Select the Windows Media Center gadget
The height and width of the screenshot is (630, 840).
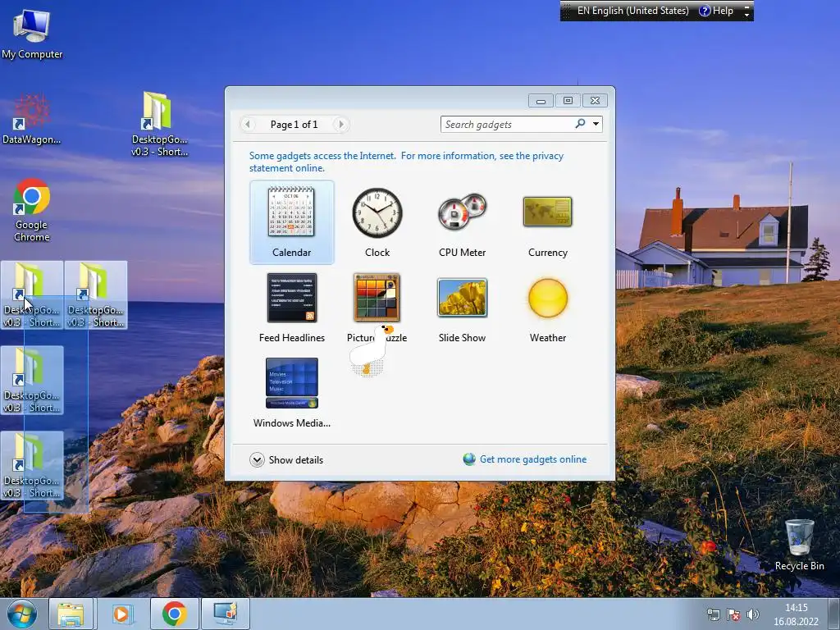tap(291, 393)
